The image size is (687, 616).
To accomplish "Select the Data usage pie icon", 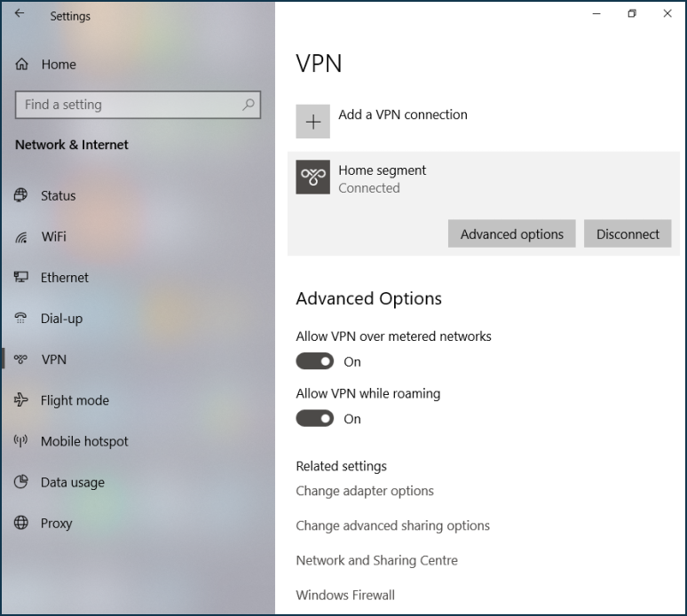I will [x=21, y=482].
